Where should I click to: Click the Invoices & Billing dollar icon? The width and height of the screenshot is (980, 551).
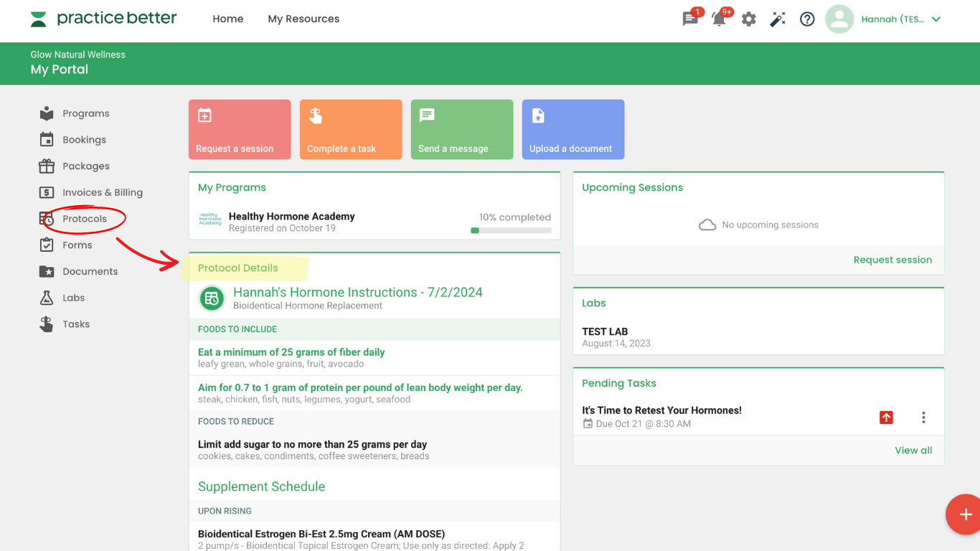[x=47, y=192]
